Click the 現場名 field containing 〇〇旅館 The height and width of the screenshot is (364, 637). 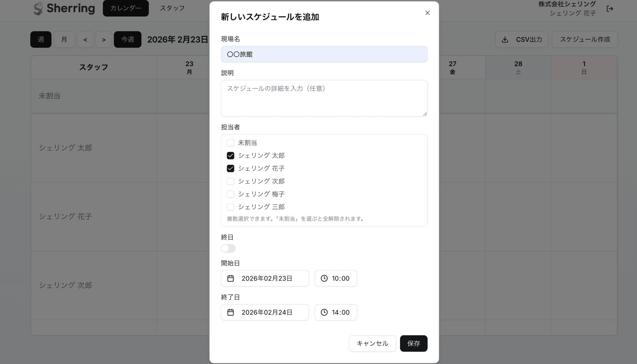(324, 54)
